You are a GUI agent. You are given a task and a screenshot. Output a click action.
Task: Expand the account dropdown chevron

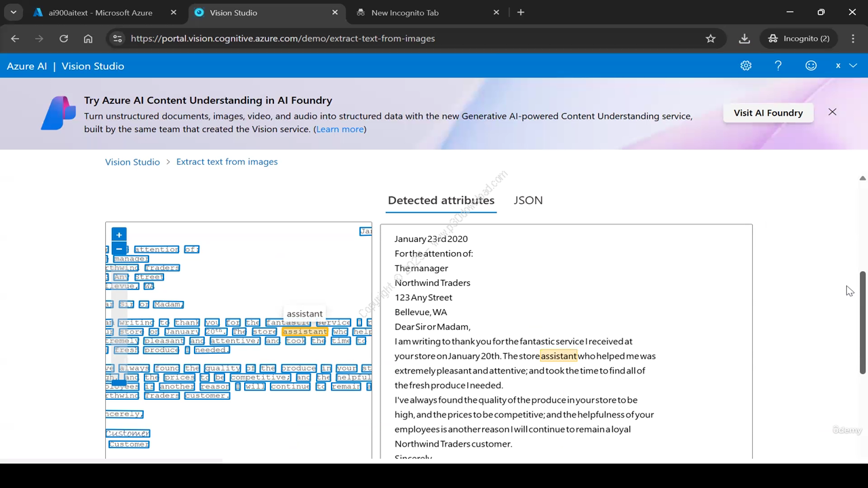coord(853,66)
